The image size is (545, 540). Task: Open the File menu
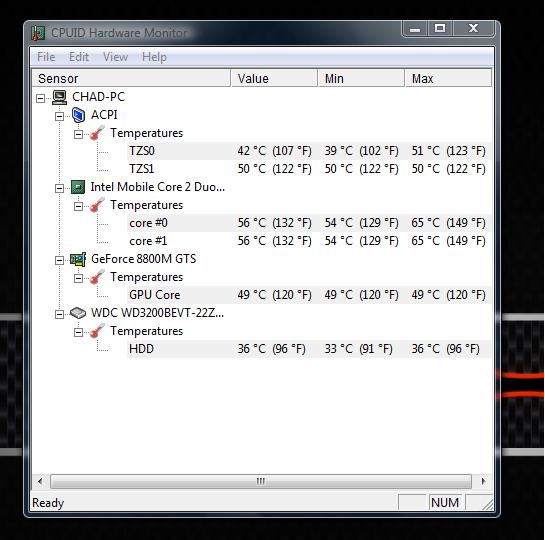tap(46, 57)
